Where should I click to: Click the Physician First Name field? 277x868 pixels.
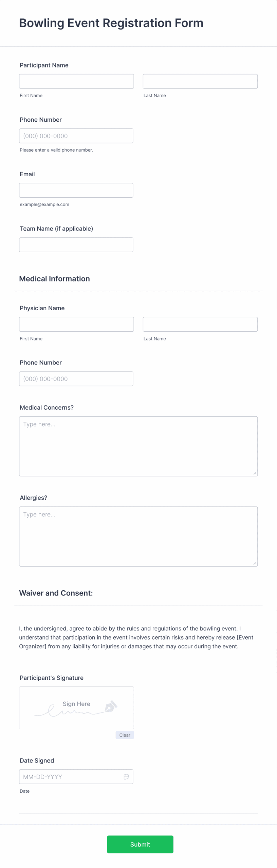pos(76,324)
